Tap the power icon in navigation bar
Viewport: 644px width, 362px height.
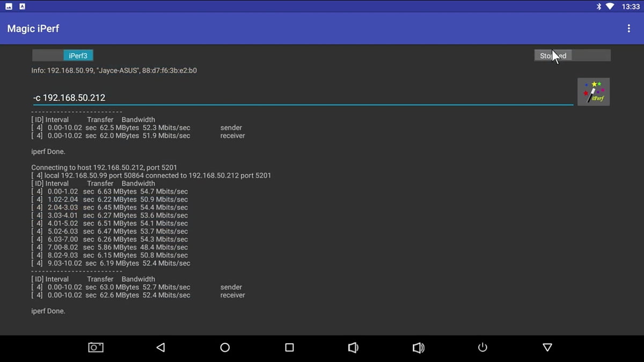[x=482, y=347]
